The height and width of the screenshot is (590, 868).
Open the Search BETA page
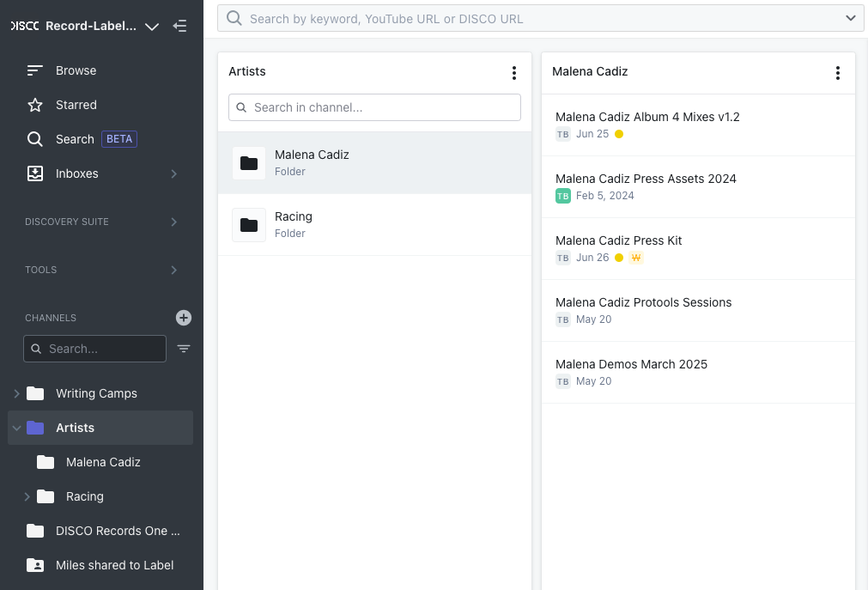pos(75,139)
